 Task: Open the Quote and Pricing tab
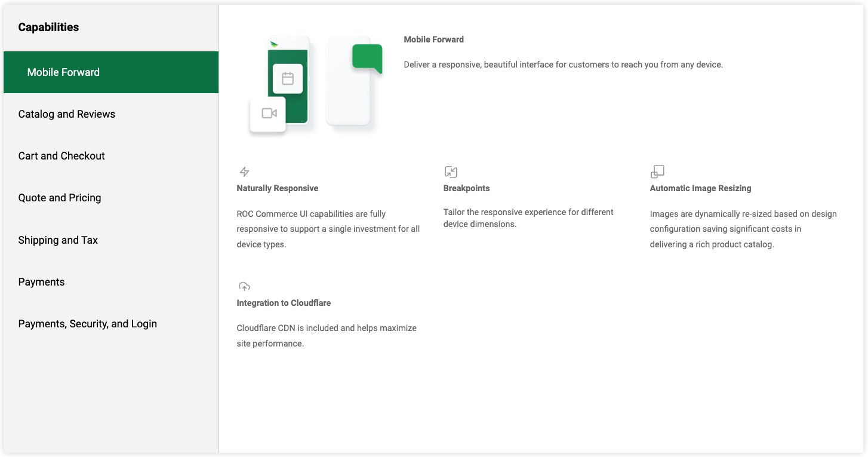tap(111, 198)
